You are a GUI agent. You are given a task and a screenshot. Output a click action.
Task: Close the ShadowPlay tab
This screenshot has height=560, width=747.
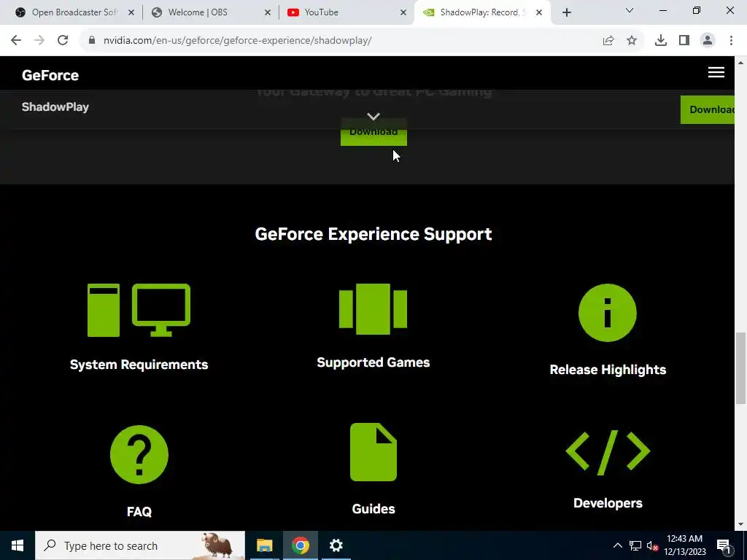pos(539,13)
